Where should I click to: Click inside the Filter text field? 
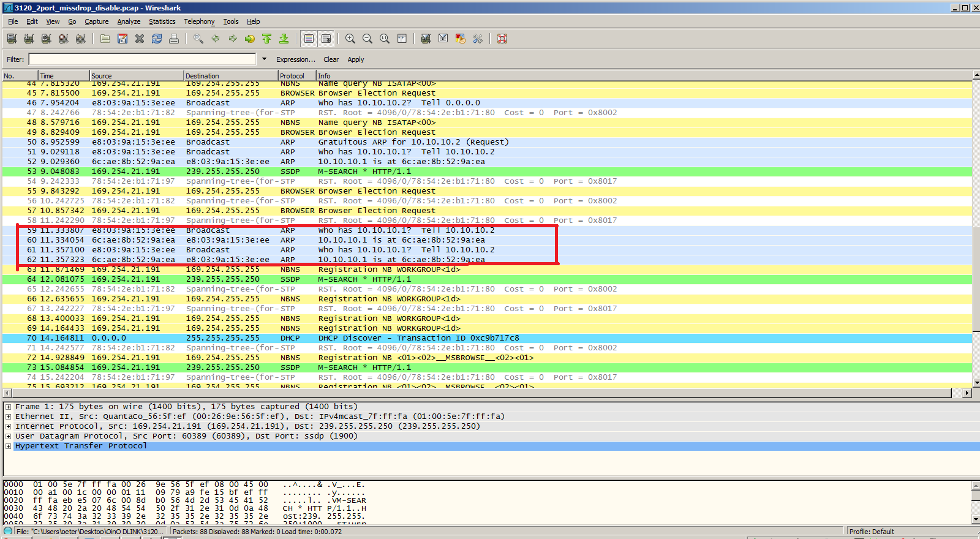[142, 59]
